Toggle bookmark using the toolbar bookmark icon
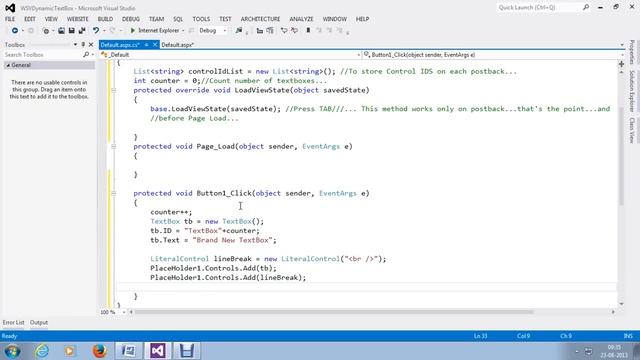Viewport: 640px width, 360px height. click(308, 31)
